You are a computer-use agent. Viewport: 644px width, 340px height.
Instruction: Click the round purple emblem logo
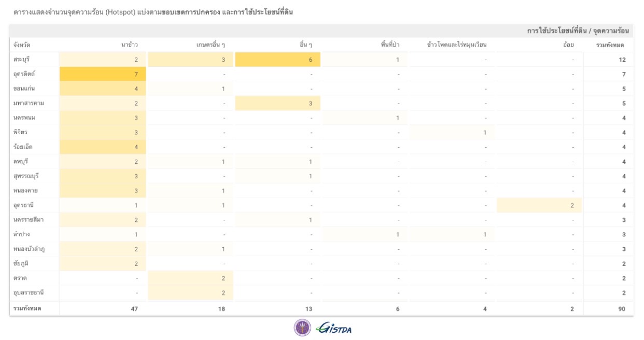coord(302,328)
